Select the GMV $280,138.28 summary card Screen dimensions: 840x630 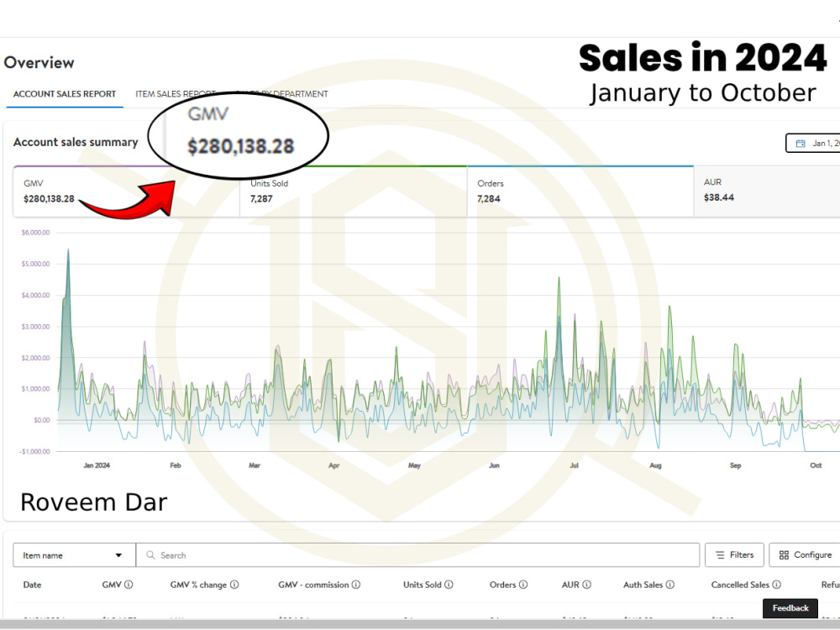pyautogui.click(x=127, y=192)
